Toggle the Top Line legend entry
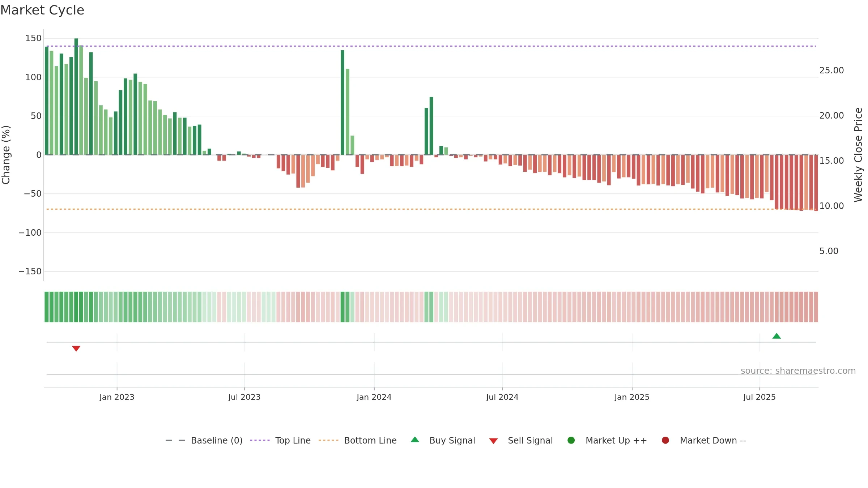The height and width of the screenshot is (488, 868). tap(280, 441)
